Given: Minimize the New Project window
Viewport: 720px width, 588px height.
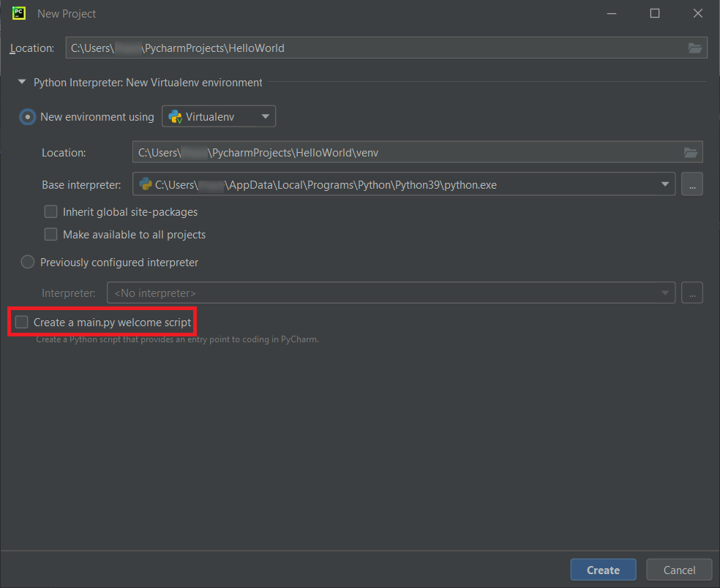Looking at the screenshot, I should [612, 13].
